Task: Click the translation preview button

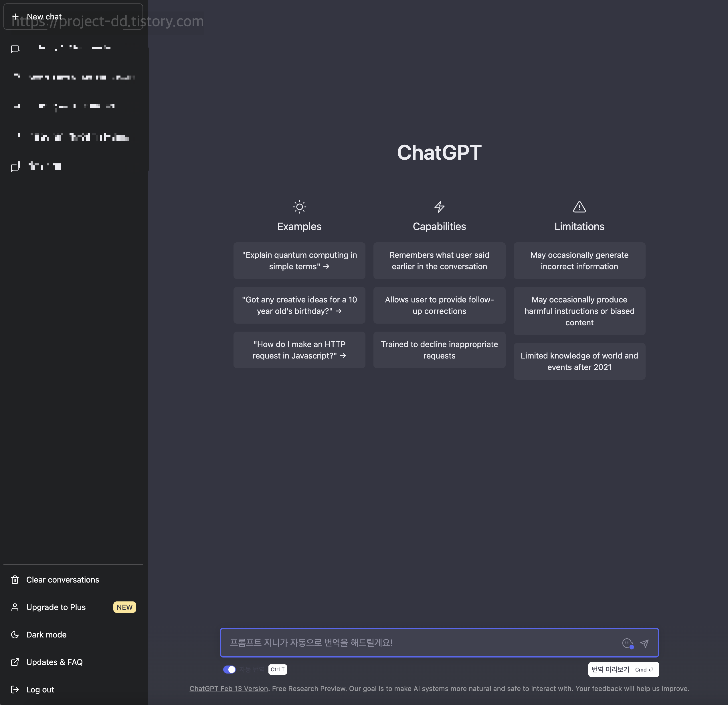Action: [623, 669]
